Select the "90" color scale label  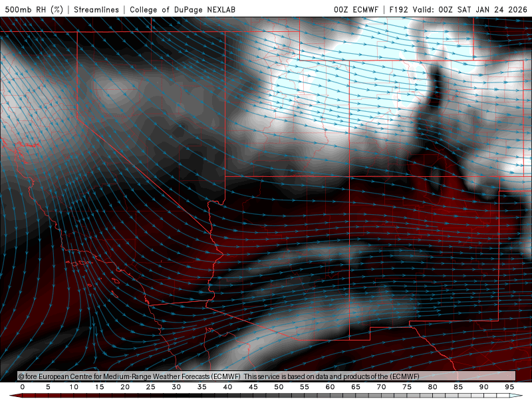[x=484, y=387]
